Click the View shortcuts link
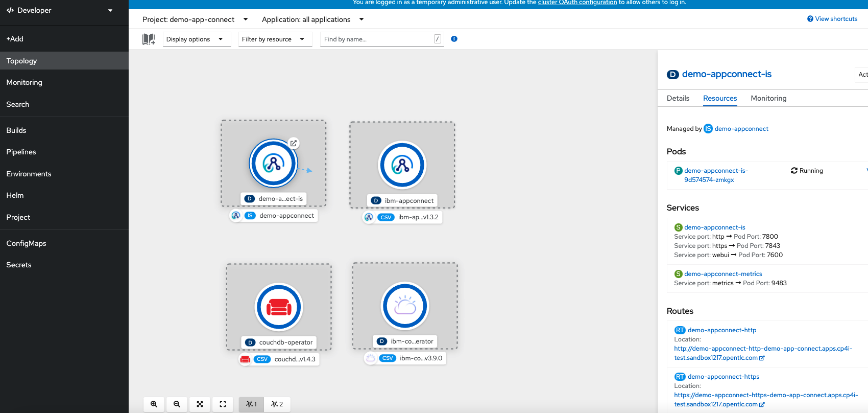The width and height of the screenshot is (868, 413). 832,19
